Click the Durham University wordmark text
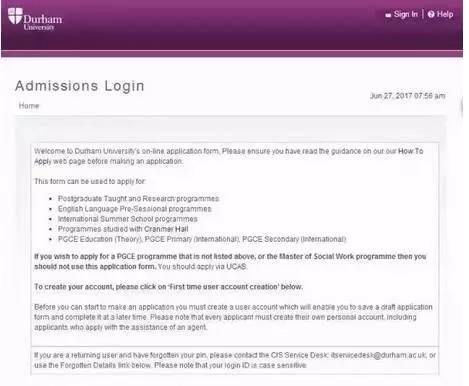The height and width of the screenshot is (386, 469). click(42, 22)
